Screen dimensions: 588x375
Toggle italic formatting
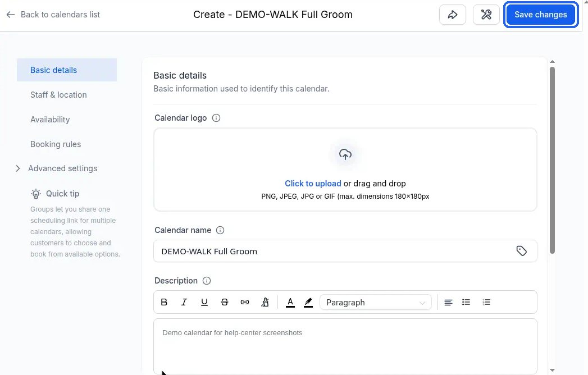coord(184,302)
